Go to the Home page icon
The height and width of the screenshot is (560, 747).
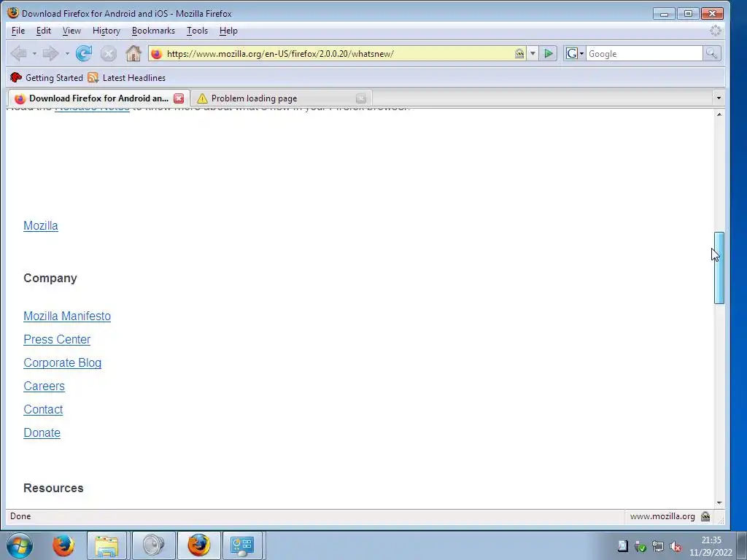(x=133, y=53)
